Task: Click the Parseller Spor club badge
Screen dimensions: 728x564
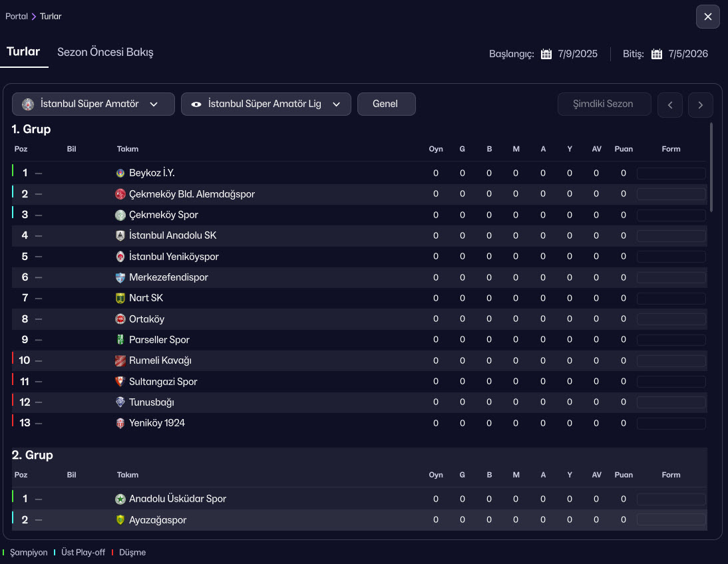Action: pyautogui.click(x=120, y=340)
